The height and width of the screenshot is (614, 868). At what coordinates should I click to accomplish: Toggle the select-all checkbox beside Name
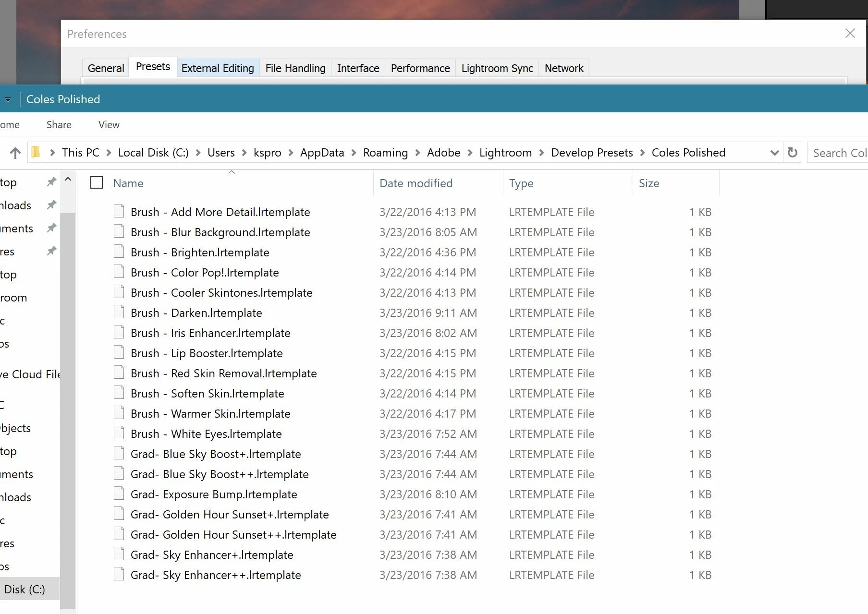tap(97, 182)
